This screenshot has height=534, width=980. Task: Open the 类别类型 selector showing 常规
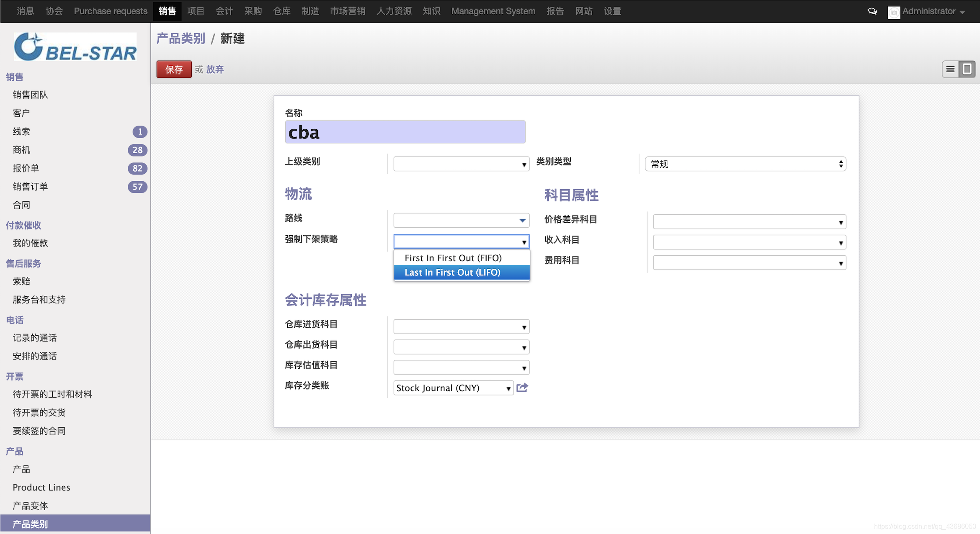[x=745, y=164]
